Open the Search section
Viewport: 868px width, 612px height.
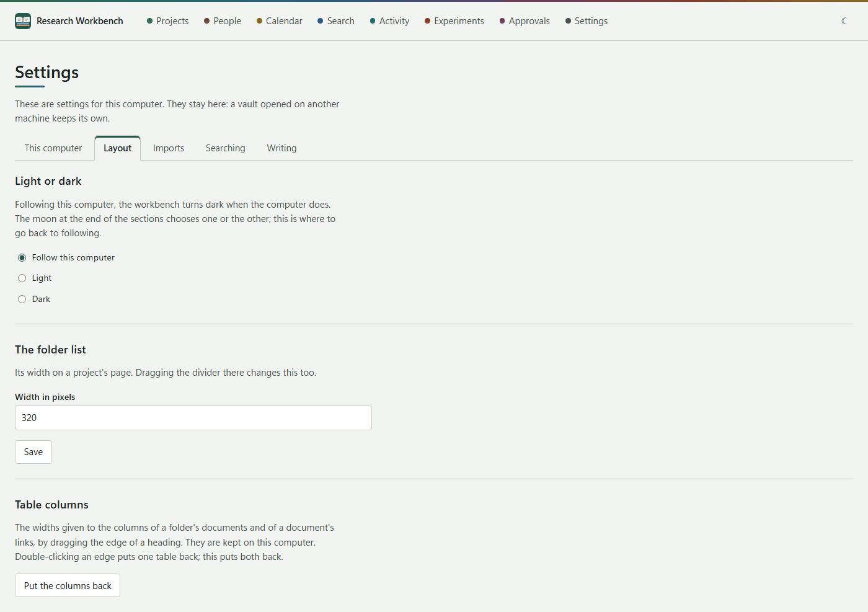[x=336, y=21]
